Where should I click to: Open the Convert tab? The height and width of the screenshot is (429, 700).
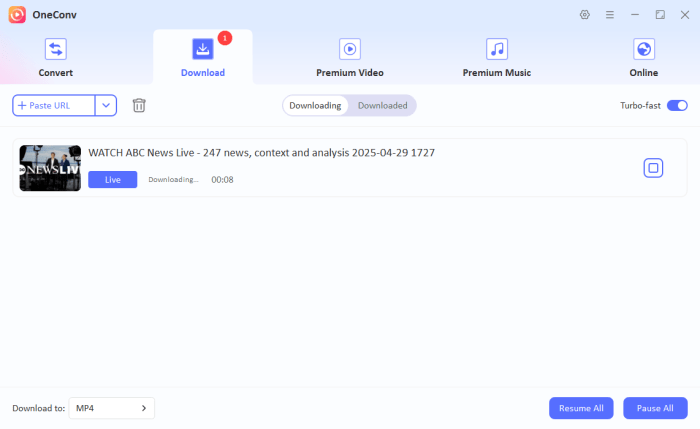point(56,57)
